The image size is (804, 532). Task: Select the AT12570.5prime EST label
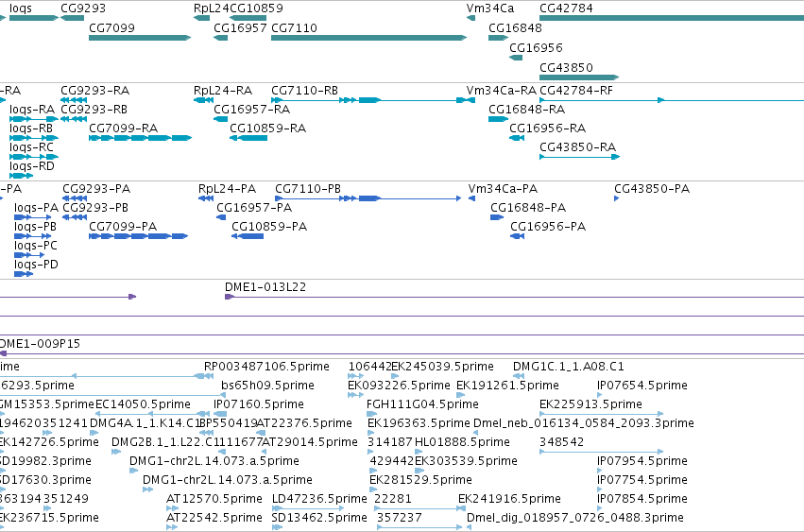(214, 499)
